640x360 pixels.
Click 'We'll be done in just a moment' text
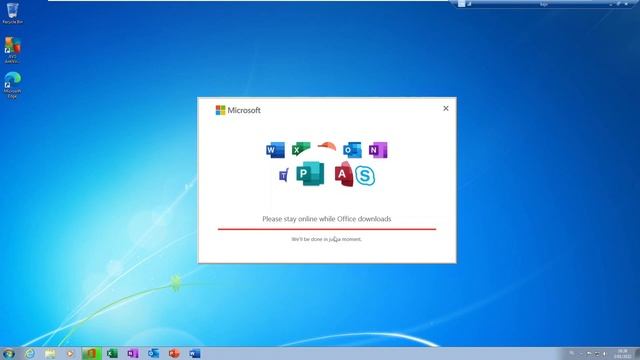click(x=327, y=239)
